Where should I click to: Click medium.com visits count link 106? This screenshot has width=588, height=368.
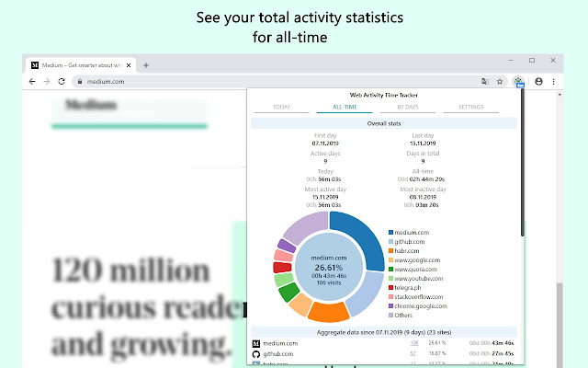click(414, 343)
